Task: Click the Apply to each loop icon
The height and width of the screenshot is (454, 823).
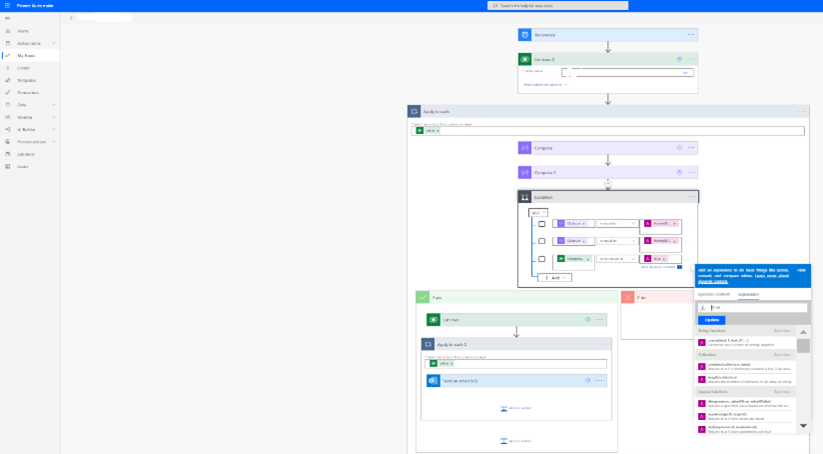Action: point(414,111)
